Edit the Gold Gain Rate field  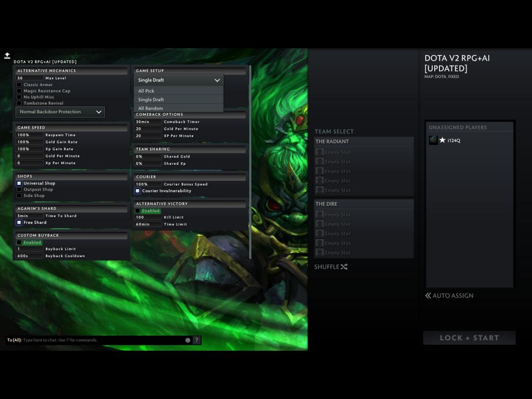coord(29,142)
